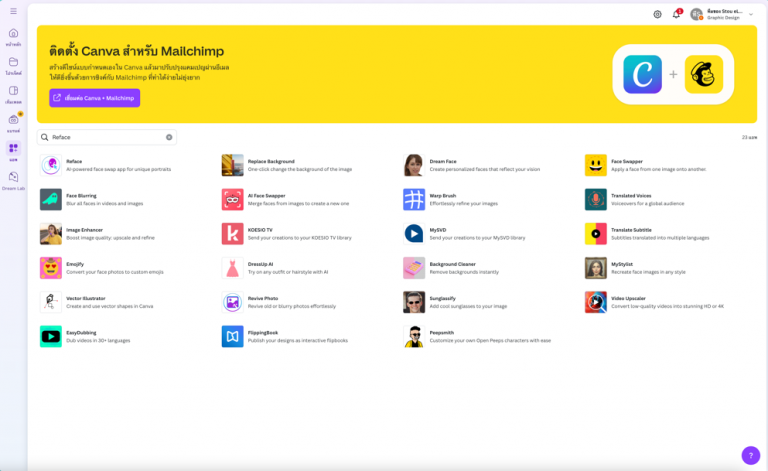The height and width of the screenshot is (471, 768).
Task: Click 'Add cool sunglasses to your image'
Action: (468, 306)
